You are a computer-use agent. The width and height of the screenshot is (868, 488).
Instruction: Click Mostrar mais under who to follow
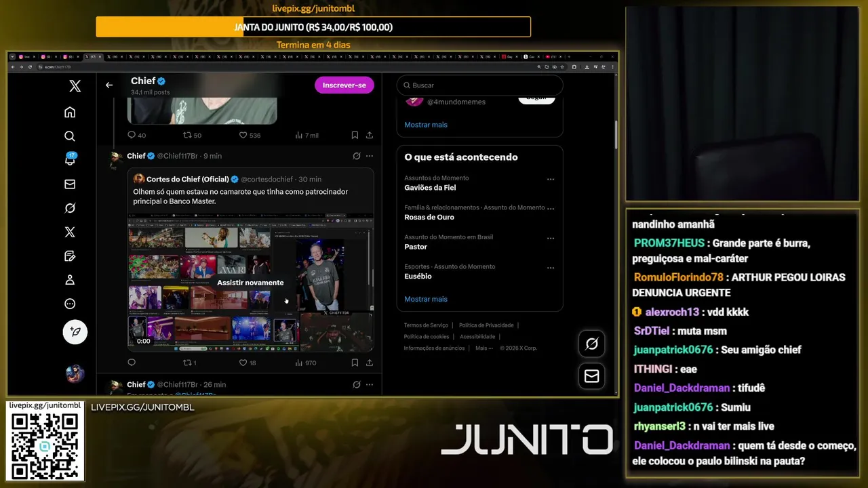click(426, 125)
